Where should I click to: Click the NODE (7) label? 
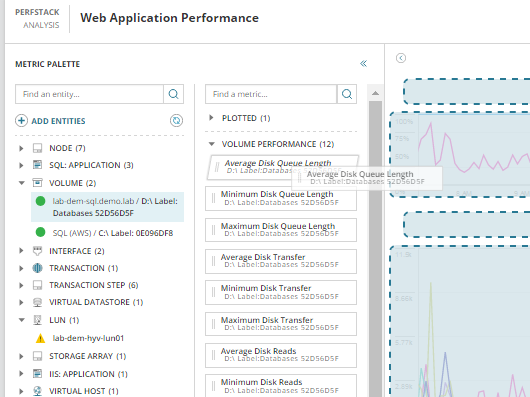click(67, 148)
